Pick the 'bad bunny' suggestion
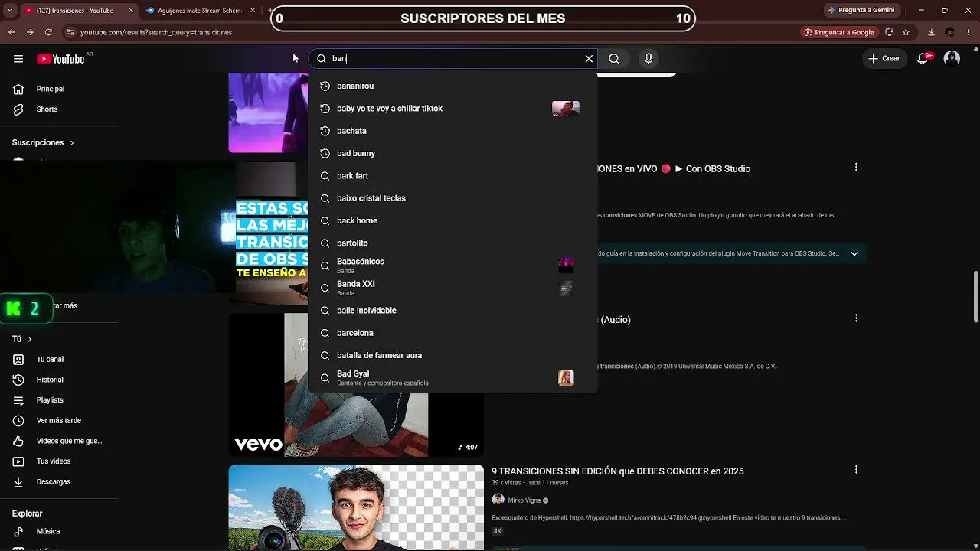This screenshot has height=551, width=980. (x=452, y=153)
